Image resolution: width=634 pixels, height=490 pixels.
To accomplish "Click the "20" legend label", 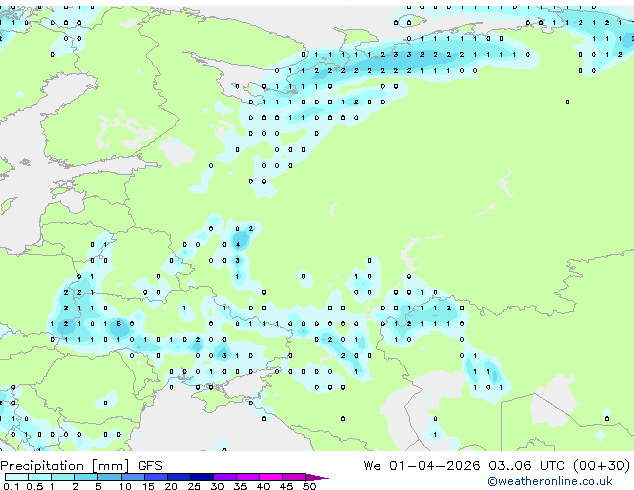I will click(x=171, y=486).
